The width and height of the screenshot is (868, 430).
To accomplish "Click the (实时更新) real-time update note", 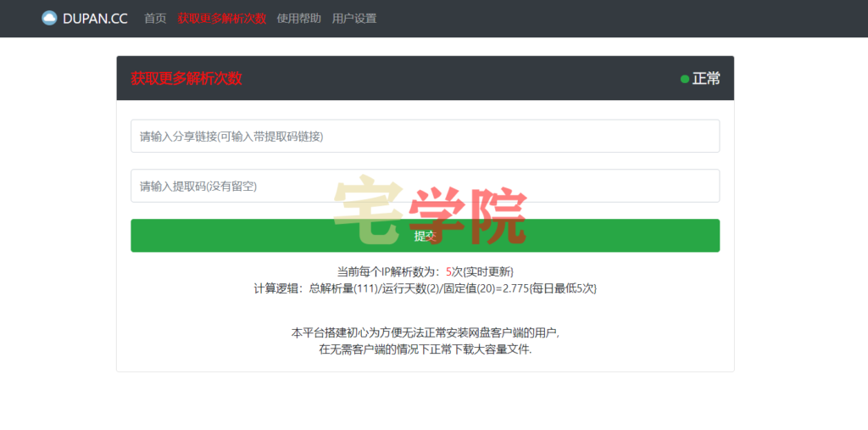I will coord(483,272).
